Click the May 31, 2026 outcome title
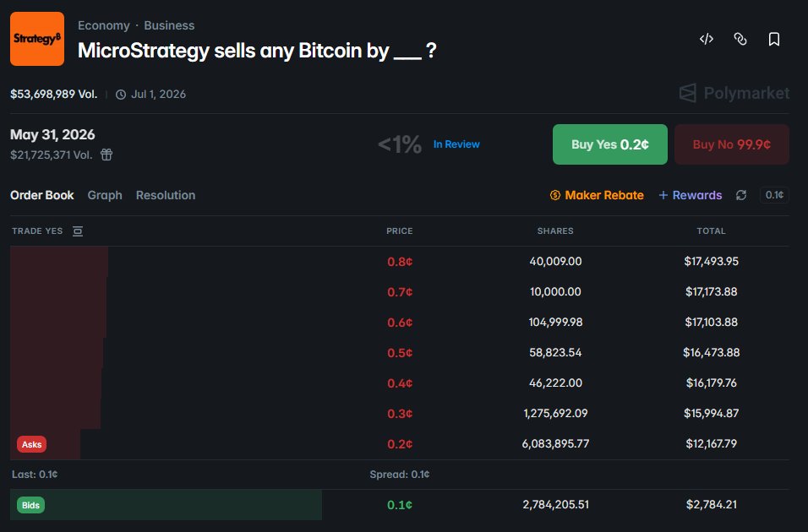808x532 pixels. 52,134
